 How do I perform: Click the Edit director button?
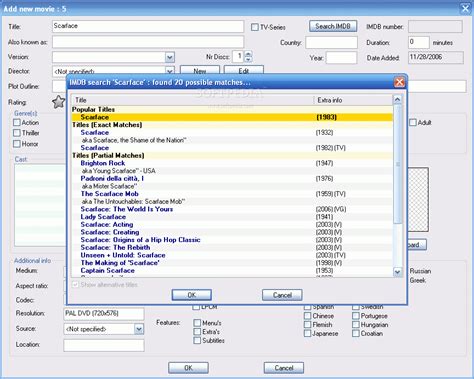tap(244, 70)
